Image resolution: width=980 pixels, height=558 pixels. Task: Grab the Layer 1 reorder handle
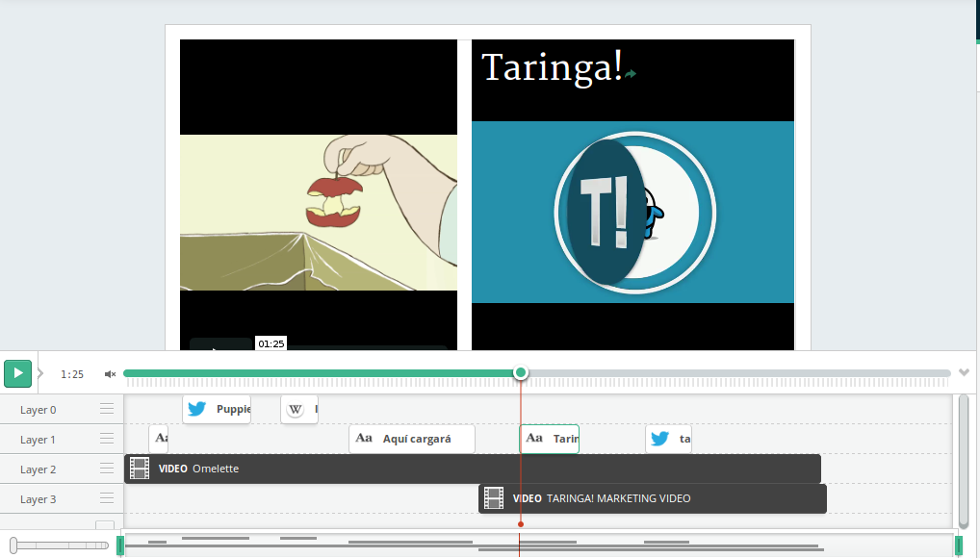tap(107, 439)
